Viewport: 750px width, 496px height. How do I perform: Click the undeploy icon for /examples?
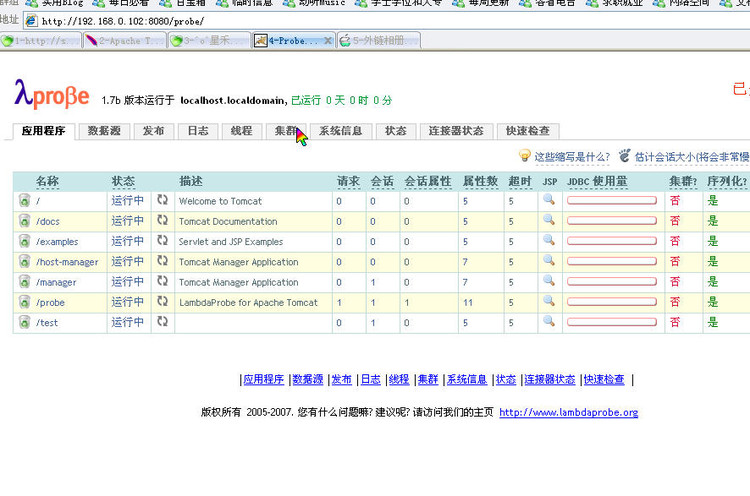[24, 241]
